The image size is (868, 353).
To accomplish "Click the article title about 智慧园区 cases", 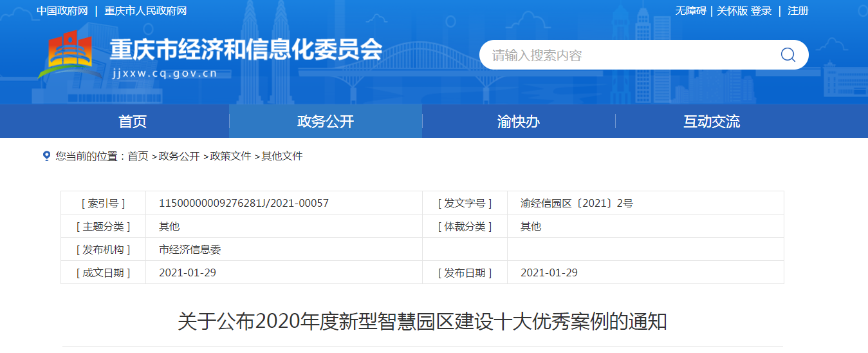I will [x=422, y=321].
